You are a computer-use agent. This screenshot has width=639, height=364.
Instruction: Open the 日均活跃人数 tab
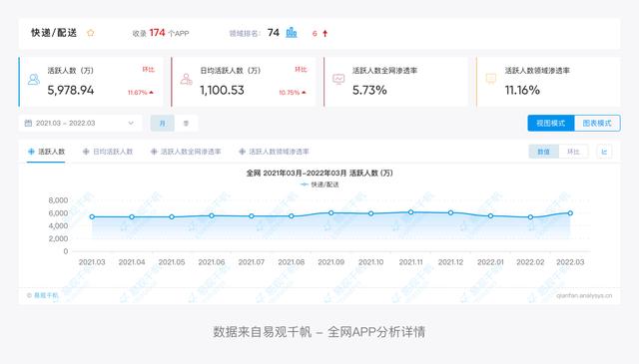[108, 152]
